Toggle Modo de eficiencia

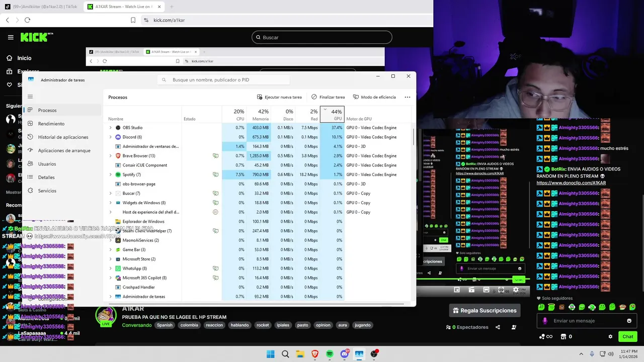374,97
